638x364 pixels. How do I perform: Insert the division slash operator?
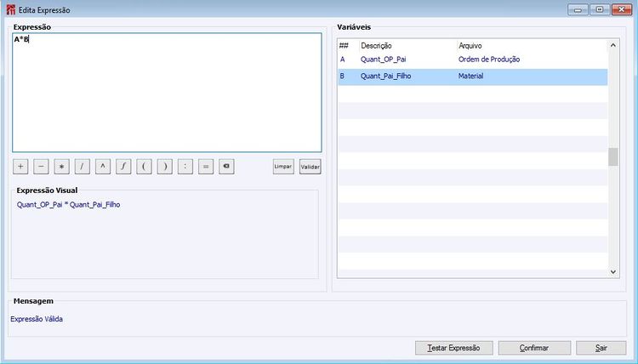point(83,167)
